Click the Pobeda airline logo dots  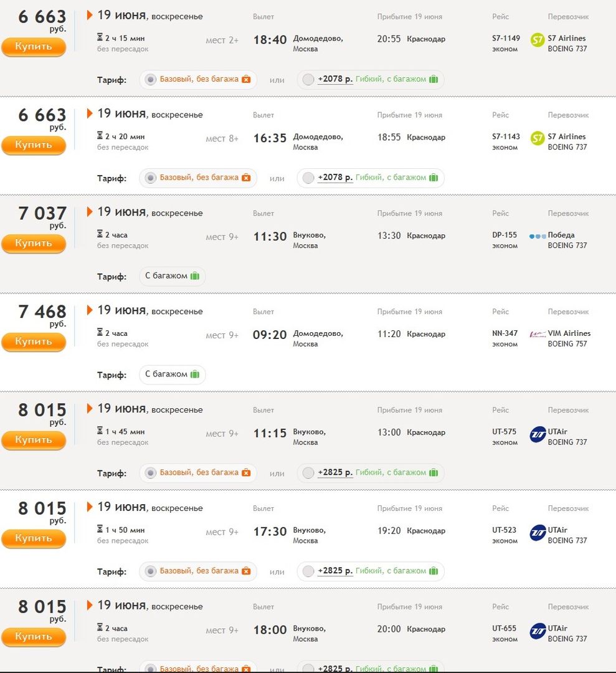click(x=537, y=237)
